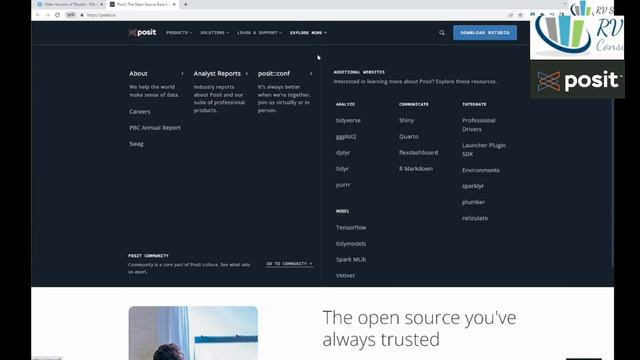
Task: Open the site search magnifier icon
Action: 442,33
